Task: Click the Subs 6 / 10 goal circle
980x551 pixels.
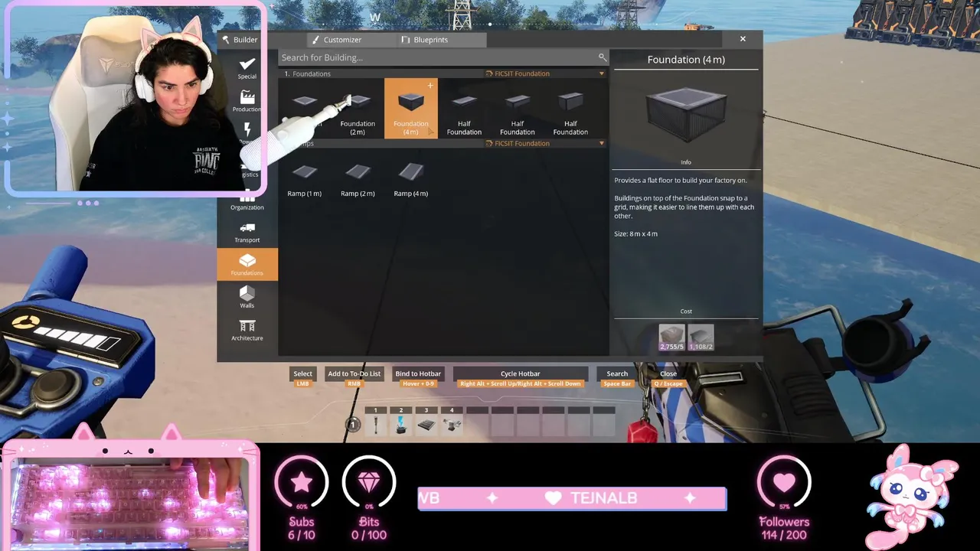Action: tap(302, 482)
